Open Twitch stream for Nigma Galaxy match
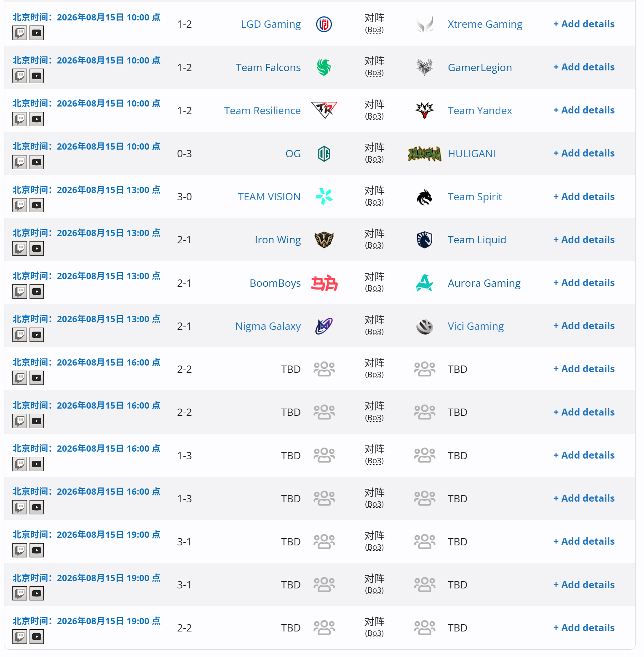 point(20,335)
